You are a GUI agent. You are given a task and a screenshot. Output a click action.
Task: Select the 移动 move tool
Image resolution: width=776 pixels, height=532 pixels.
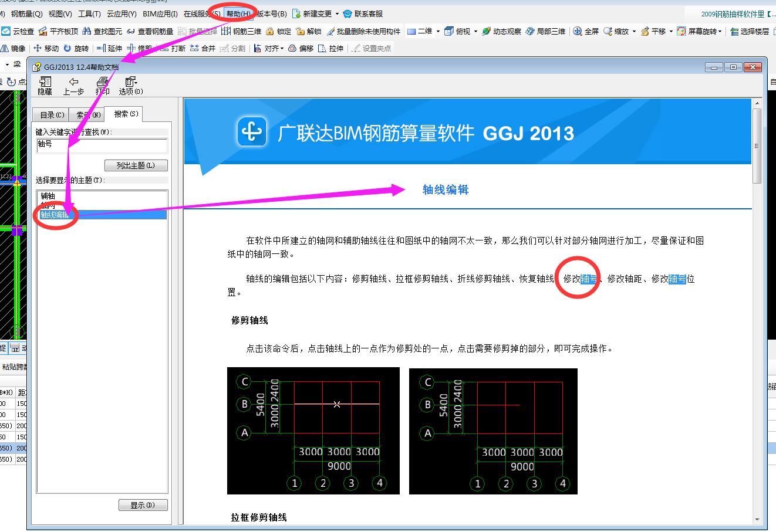pyautogui.click(x=46, y=48)
